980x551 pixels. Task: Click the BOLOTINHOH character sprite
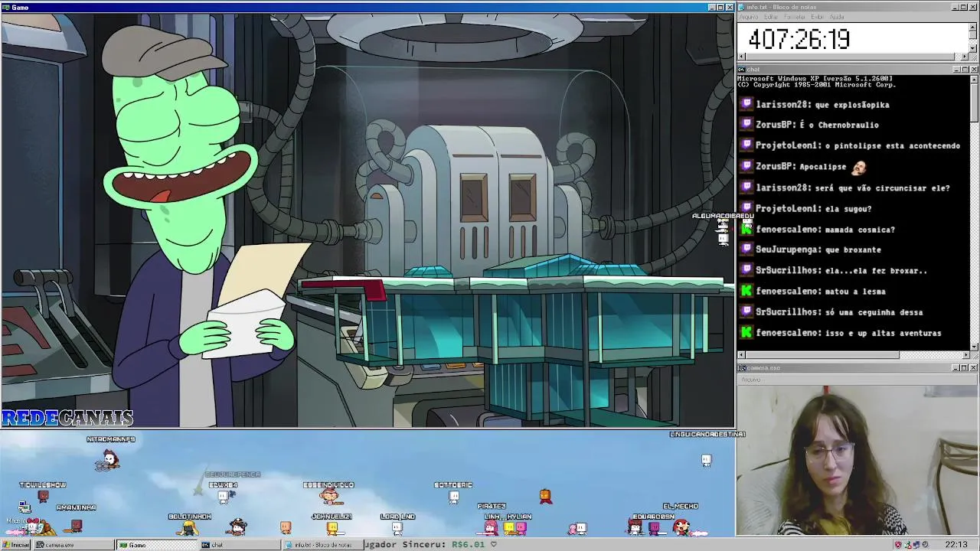pos(188,527)
